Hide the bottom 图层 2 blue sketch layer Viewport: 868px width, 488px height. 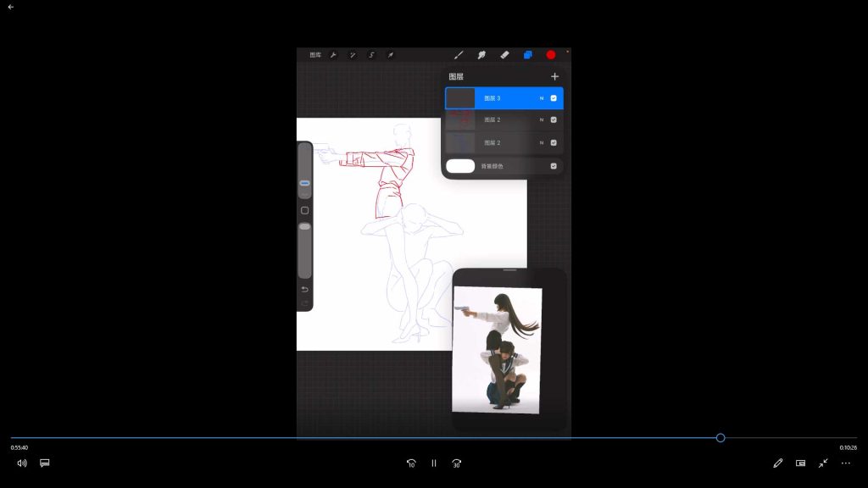[x=554, y=142]
